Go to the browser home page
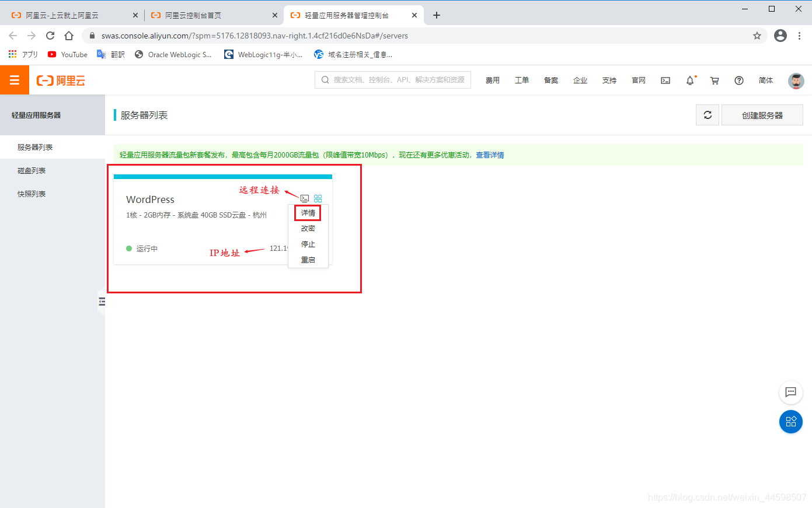Screen dimensions: 812x508 pyautogui.click(x=69, y=36)
